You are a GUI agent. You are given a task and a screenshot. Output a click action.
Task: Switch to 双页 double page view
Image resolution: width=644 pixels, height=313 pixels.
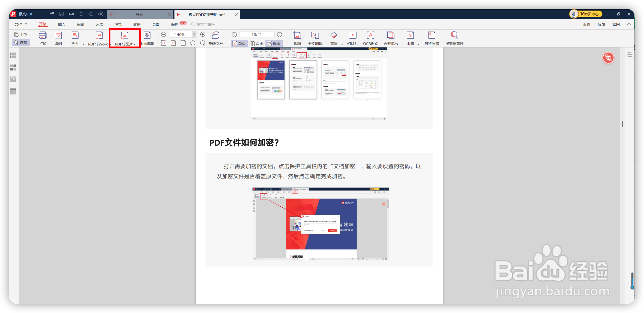tap(256, 44)
